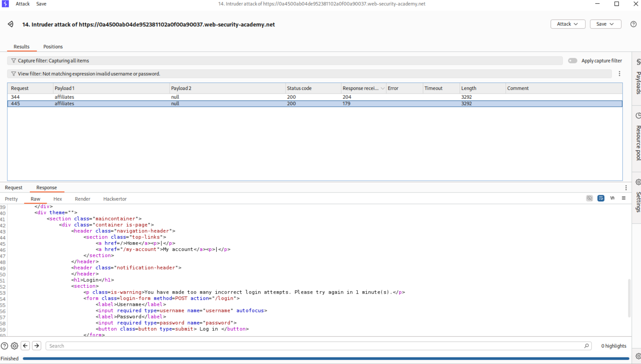Switch to the Positions tab
Image resolution: width=641 pixels, height=364 pixels.
click(53, 47)
